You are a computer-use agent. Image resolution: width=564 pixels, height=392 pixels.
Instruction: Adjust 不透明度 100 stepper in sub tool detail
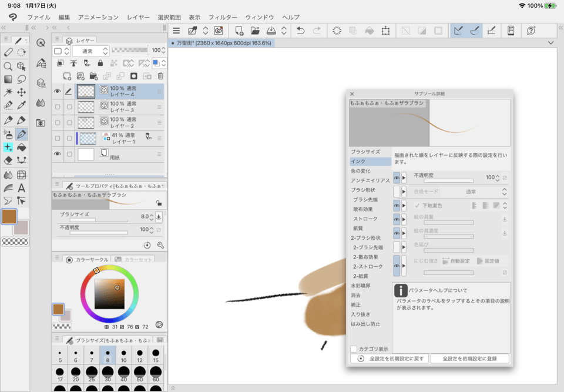[498, 177]
